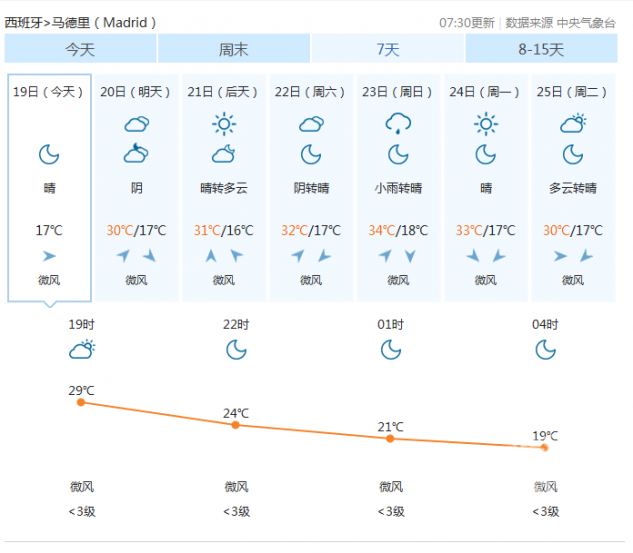Viewport: 633px width, 553px height.
Task: Click the night cloudy-moon icon for 21日
Action: coord(224,154)
